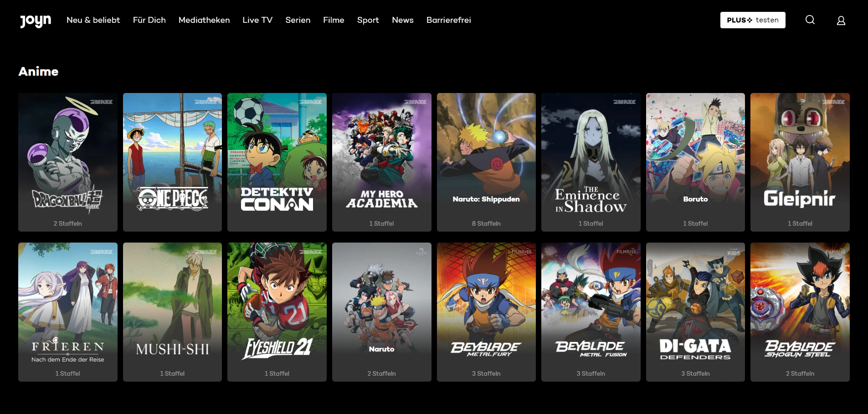Open the user account profile icon
Image resolution: width=868 pixels, height=414 pixels.
[x=841, y=21]
